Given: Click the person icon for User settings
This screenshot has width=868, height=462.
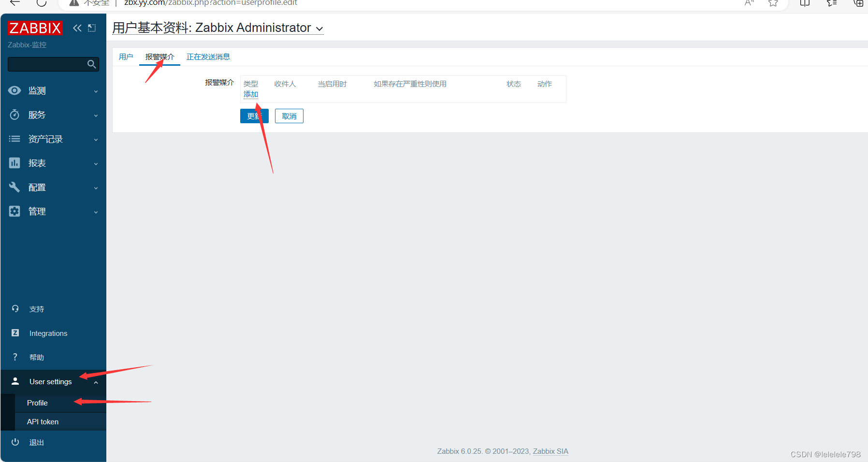Looking at the screenshot, I should point(15,381).
